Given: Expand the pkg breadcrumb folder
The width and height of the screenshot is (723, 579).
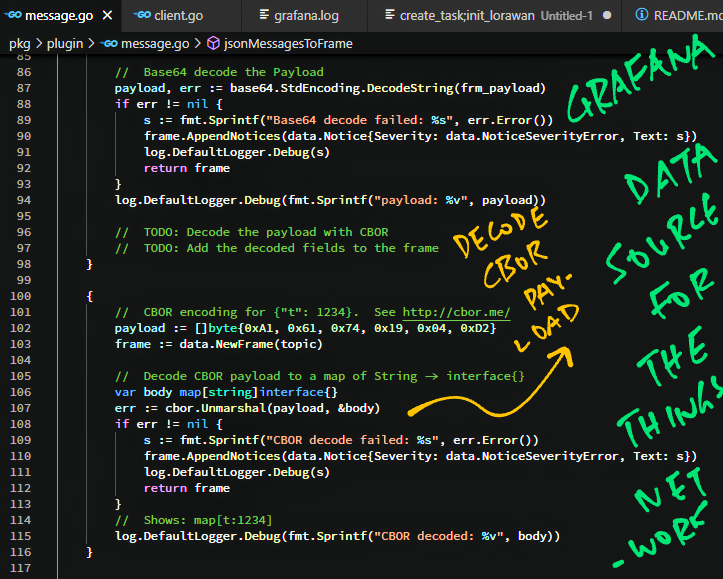Looking at the screenshot, I should (x=20, y=44).
